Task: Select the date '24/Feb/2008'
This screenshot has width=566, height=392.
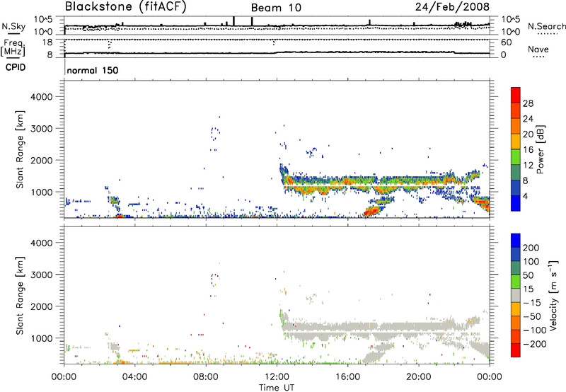Action: 452,6
